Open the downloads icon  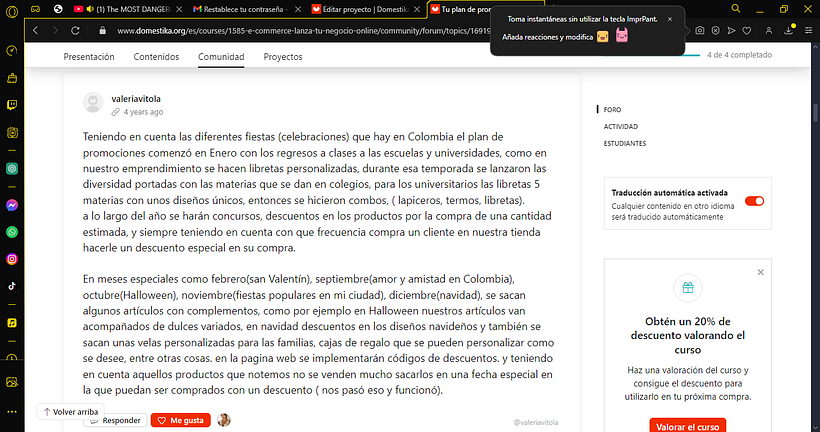tap(789, 31)
